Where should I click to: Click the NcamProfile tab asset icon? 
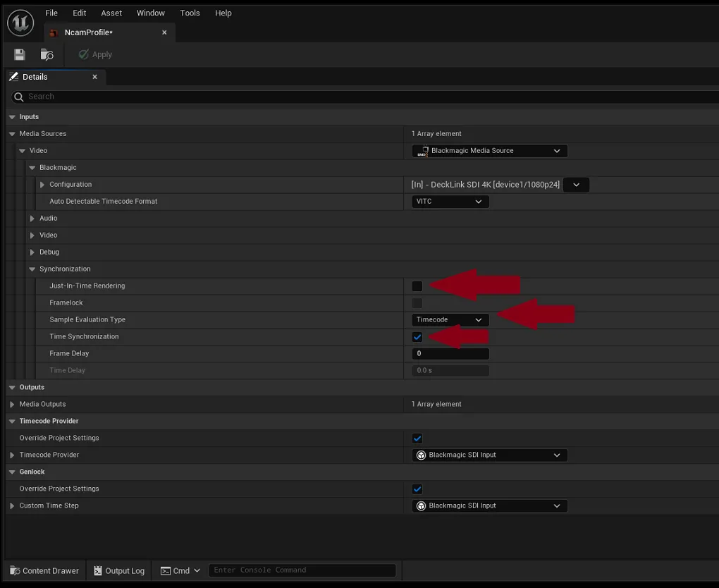(x=54, y=32)
